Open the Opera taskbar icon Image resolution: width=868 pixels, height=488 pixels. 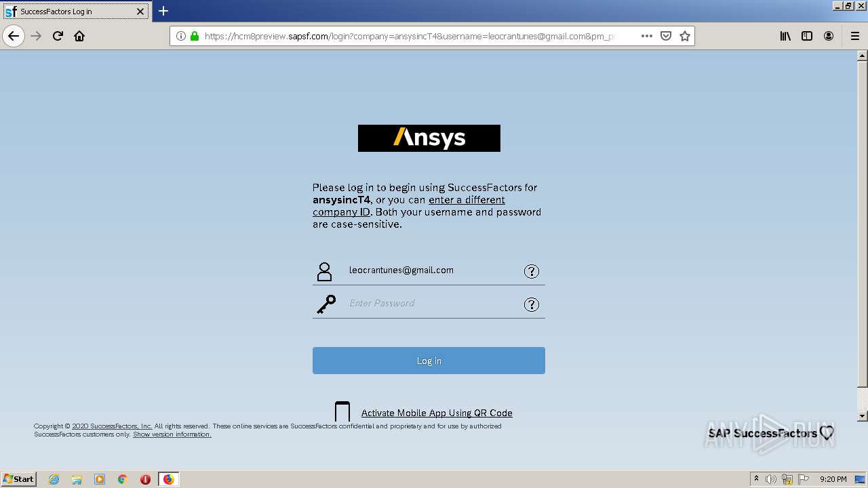[x=145, y=479]
